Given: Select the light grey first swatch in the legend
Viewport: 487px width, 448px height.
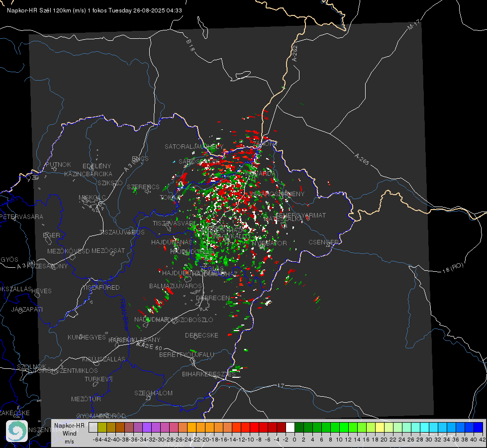Looking at the screenshot, I should (x=93, y=427).
